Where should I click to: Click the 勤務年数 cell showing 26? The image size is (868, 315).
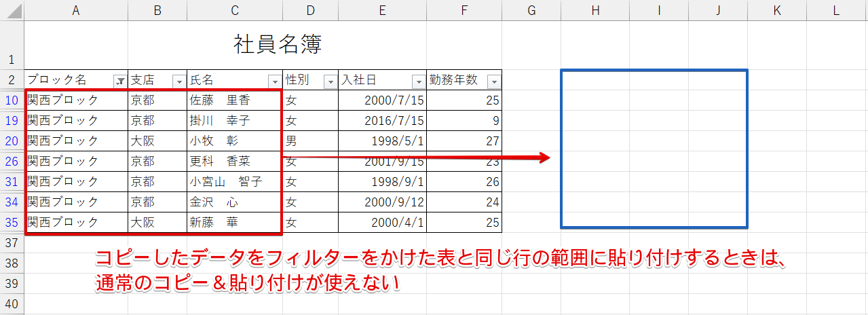[x=464, y=182]
